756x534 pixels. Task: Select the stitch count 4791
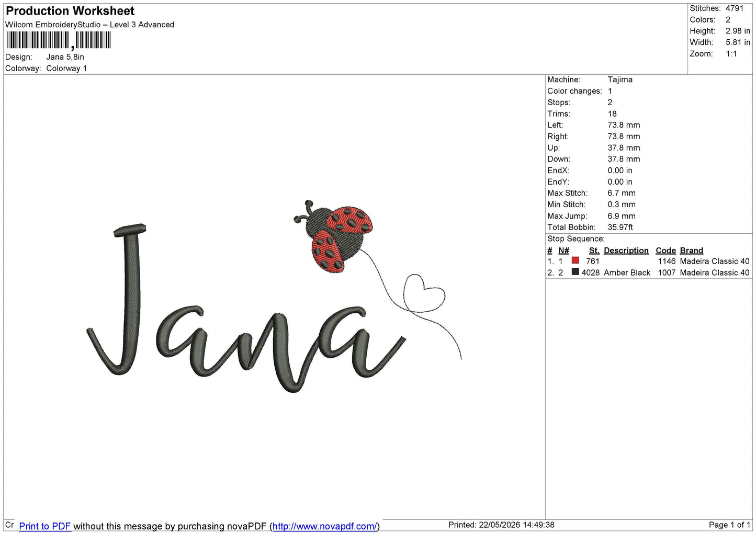click(x=735, y=8)
